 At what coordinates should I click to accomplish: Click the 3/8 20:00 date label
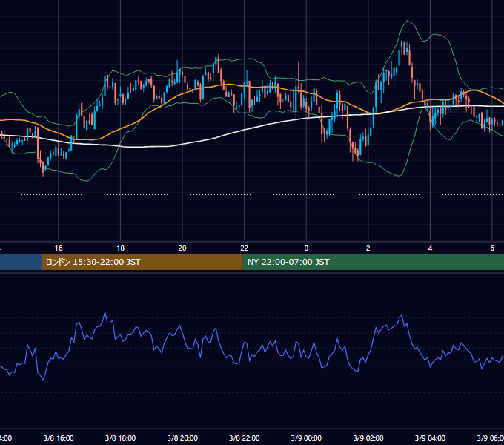click(182, 438)
